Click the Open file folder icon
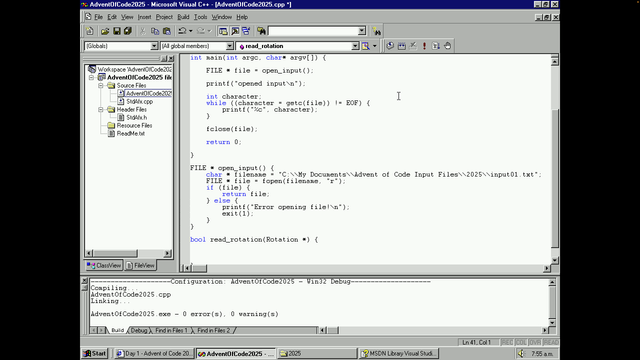This screenshot has height=360, width=640. click(x=105, y=31)
